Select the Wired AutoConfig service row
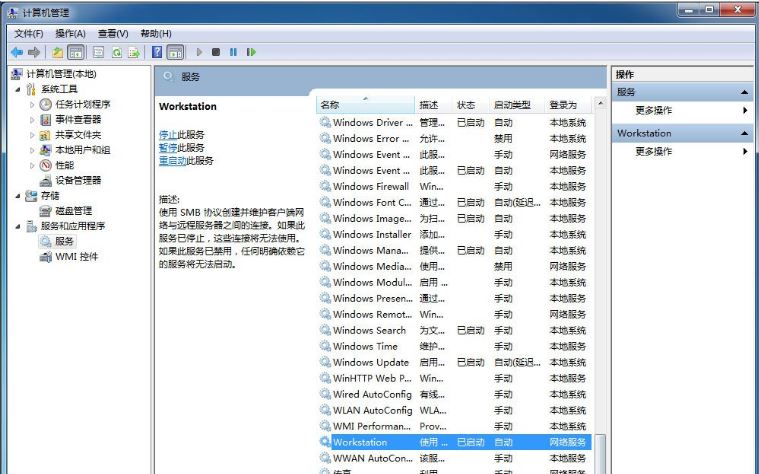The image size is (759, 474). coord(454,394)
